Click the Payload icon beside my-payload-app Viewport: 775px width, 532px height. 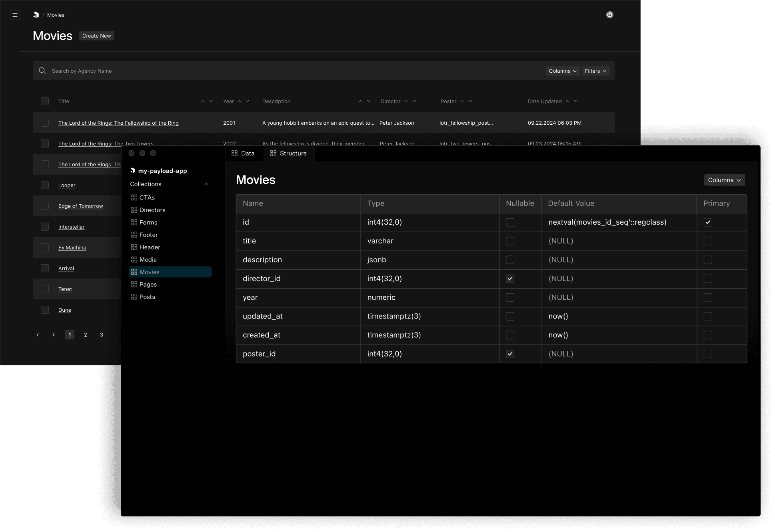click(133, 171)
